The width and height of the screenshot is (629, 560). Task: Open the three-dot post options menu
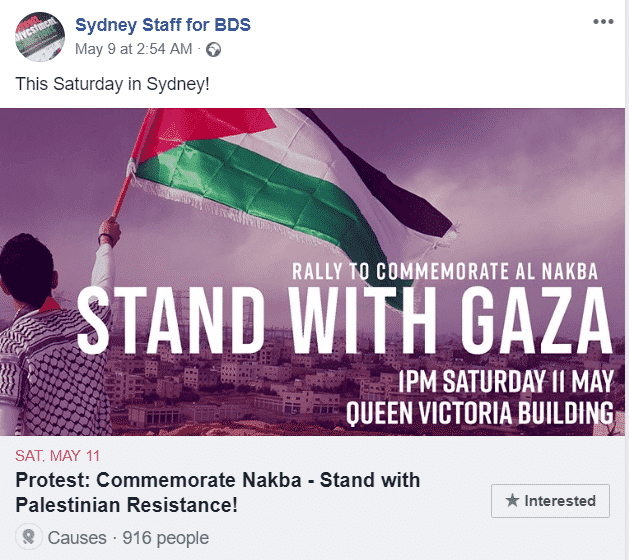tap(603, 22)
